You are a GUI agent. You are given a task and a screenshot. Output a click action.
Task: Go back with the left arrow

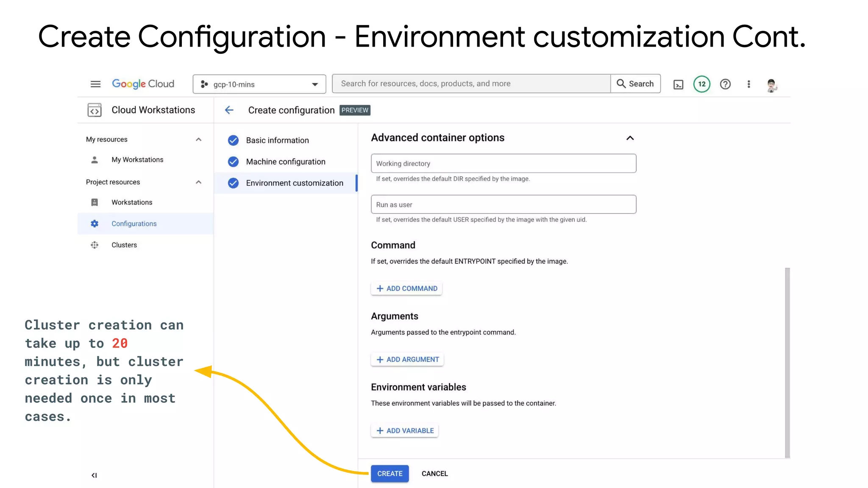pyautogui.click(x=229, y=110)
